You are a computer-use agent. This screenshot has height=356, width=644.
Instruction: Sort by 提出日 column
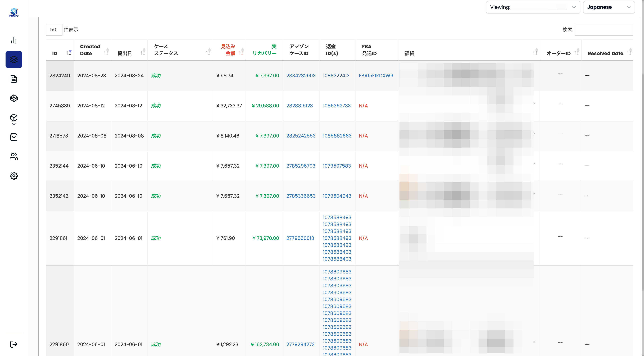129,50
